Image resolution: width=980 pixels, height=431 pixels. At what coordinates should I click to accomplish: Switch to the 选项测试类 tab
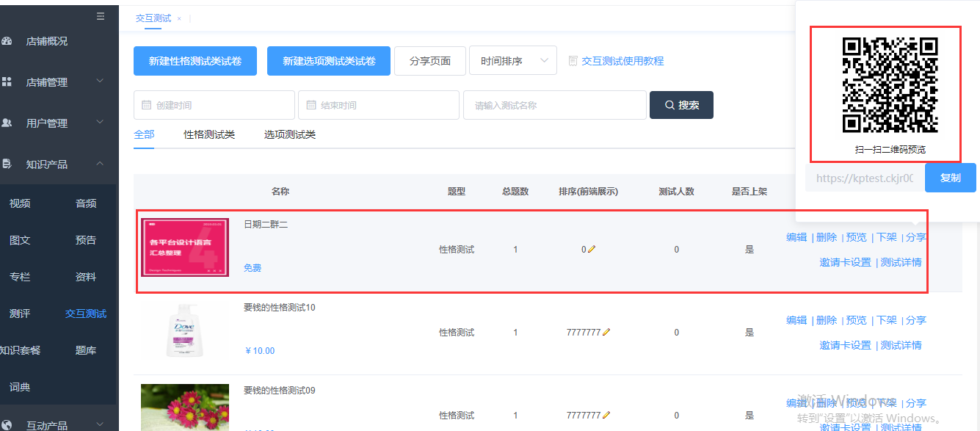pyautogui.click(x=290, y=134)
